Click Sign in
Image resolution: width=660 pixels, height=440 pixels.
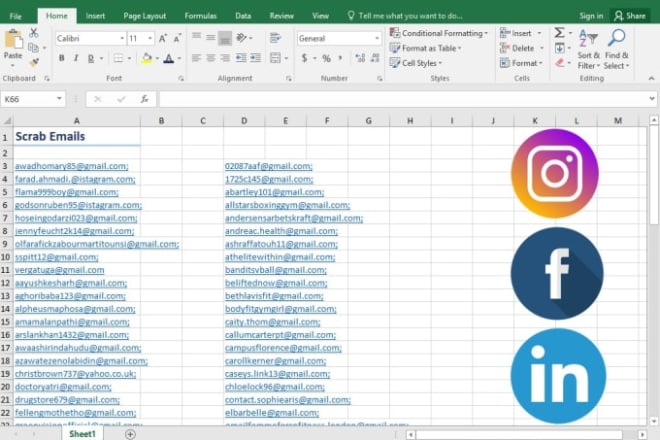point(591,16)
